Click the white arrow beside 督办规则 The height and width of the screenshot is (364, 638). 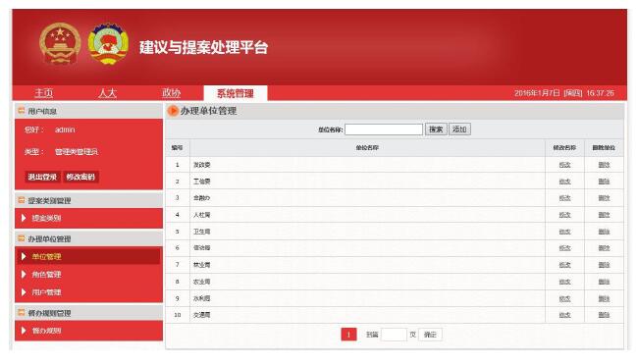click(x=24, y=331)
